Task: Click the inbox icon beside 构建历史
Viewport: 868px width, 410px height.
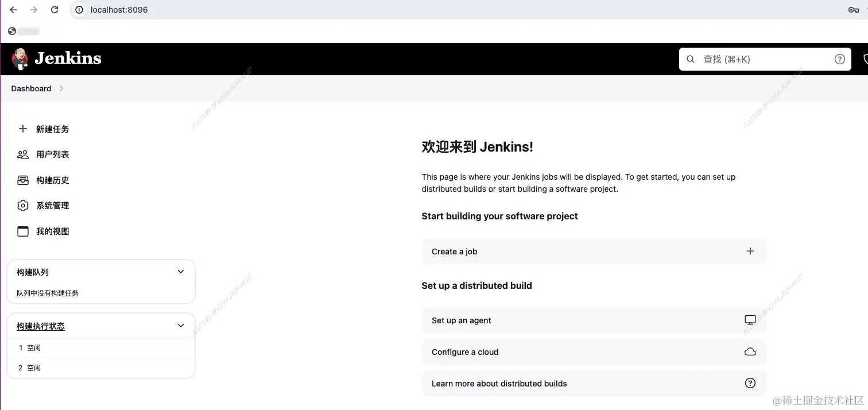Action: point(23,180)
